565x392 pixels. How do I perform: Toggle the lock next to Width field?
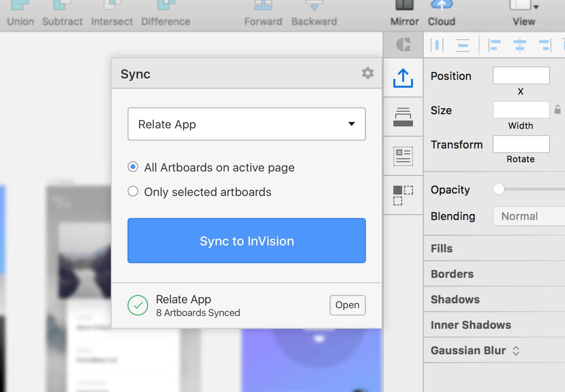point(558,110)
